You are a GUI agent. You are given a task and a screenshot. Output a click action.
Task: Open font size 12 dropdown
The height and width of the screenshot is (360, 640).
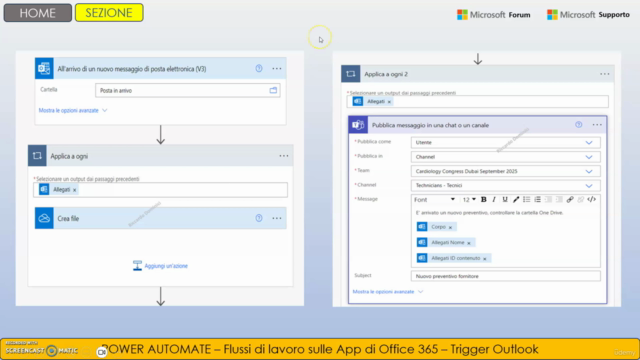(x=469, y=200)
